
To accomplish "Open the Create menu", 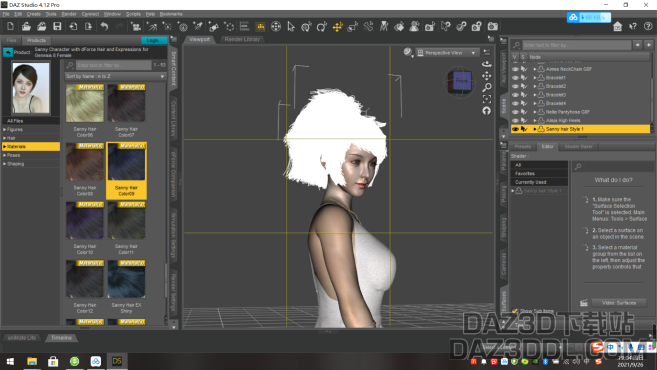I will point(34,14).
